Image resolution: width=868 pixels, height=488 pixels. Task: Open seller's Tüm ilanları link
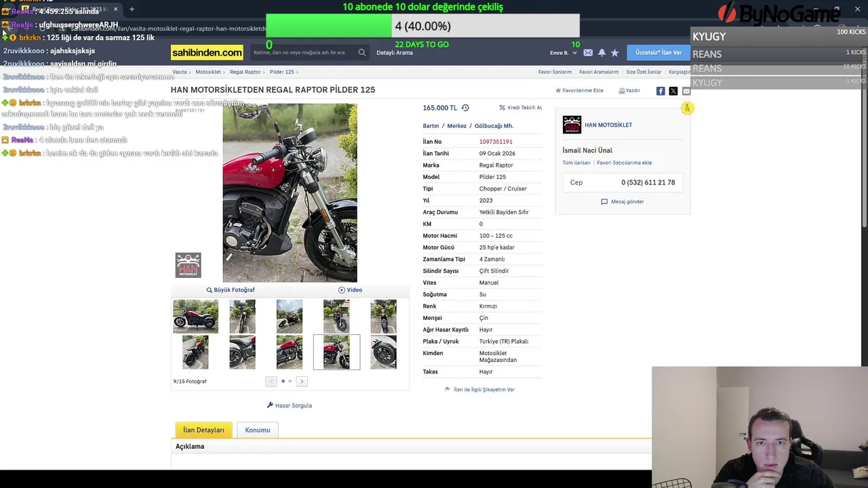576,163
